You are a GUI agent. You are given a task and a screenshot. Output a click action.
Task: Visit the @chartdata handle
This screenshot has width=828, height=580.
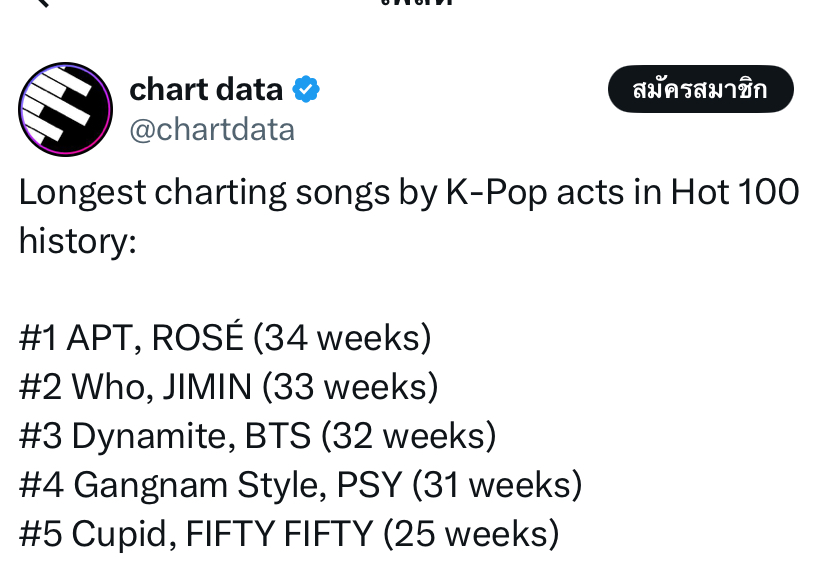click(x=212, y=130)
